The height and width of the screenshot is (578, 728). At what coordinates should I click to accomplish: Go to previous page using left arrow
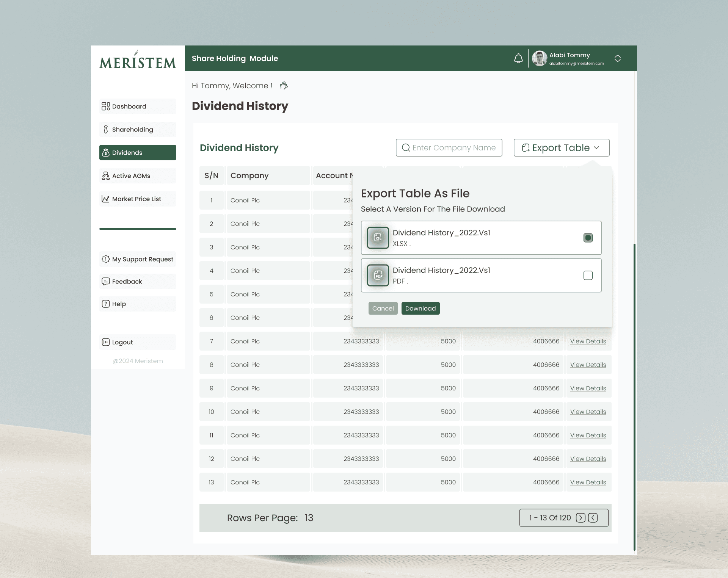593,518
